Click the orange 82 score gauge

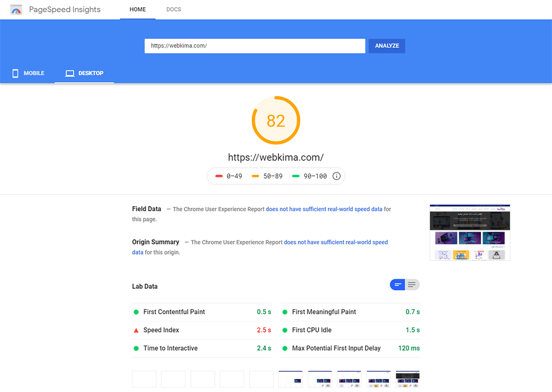(x=276, y=121)
